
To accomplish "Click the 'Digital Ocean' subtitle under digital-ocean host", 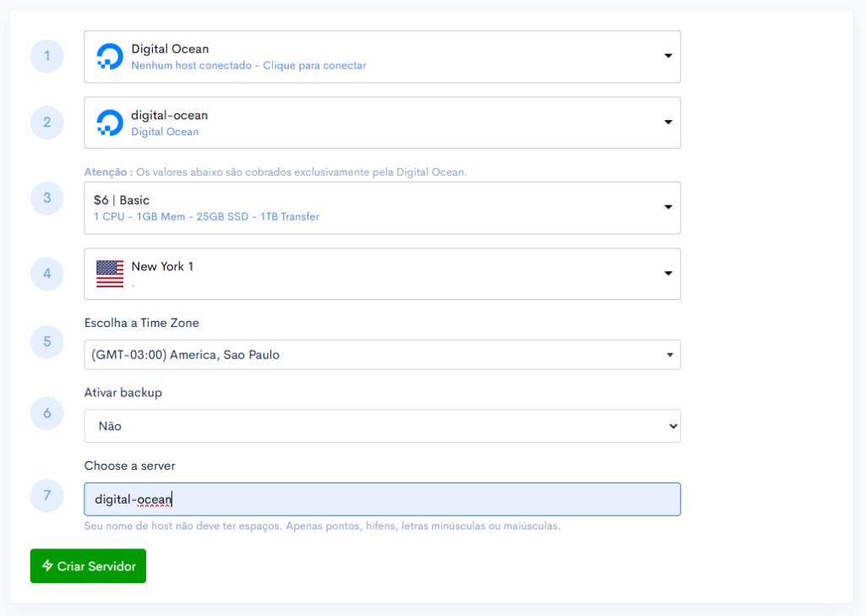I will tap(165, 132).
